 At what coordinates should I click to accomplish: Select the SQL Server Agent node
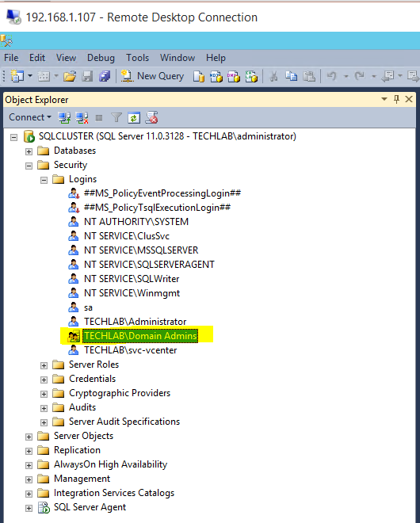click(90, 507)
